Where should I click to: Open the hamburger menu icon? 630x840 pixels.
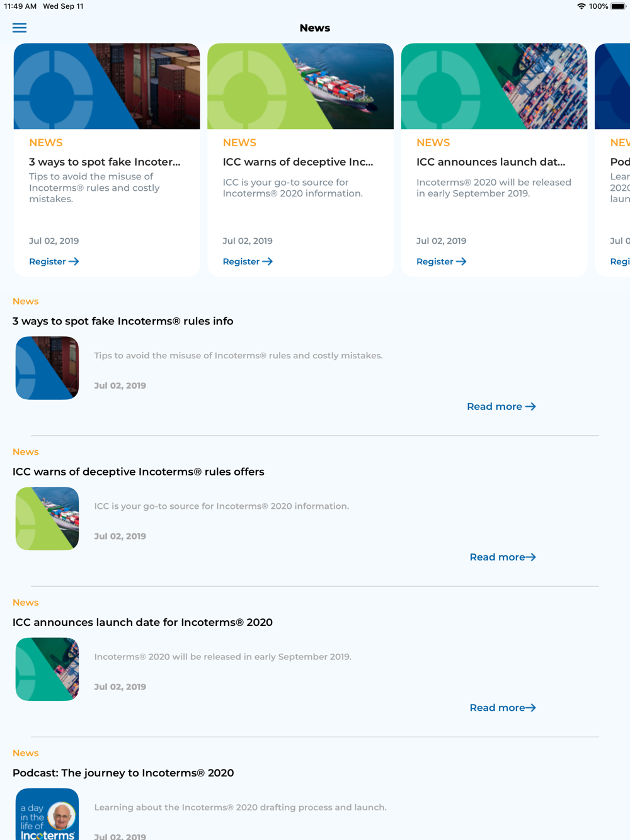point(20,28)
